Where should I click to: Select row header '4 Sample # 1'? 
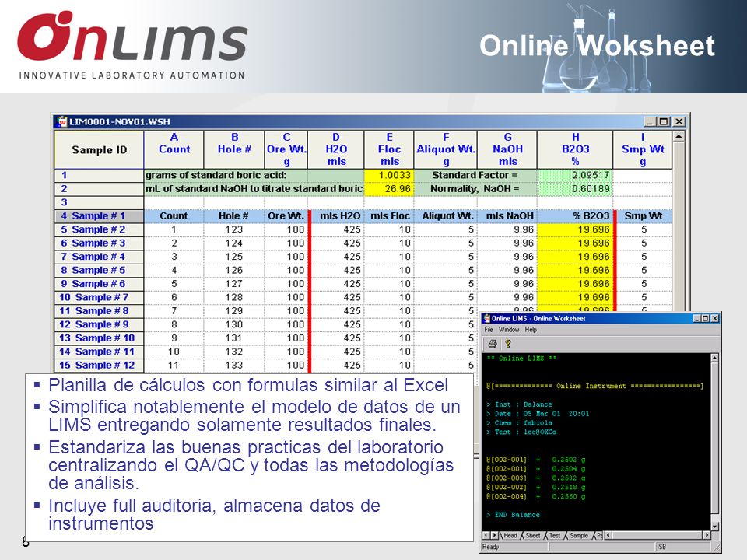pos(99,216)
